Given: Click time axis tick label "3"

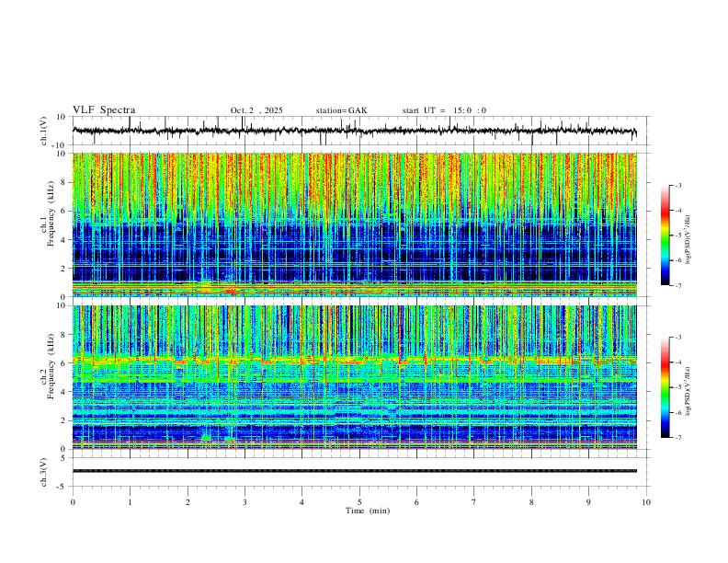Looking at the screenshot, I should [x=245, y=502].
